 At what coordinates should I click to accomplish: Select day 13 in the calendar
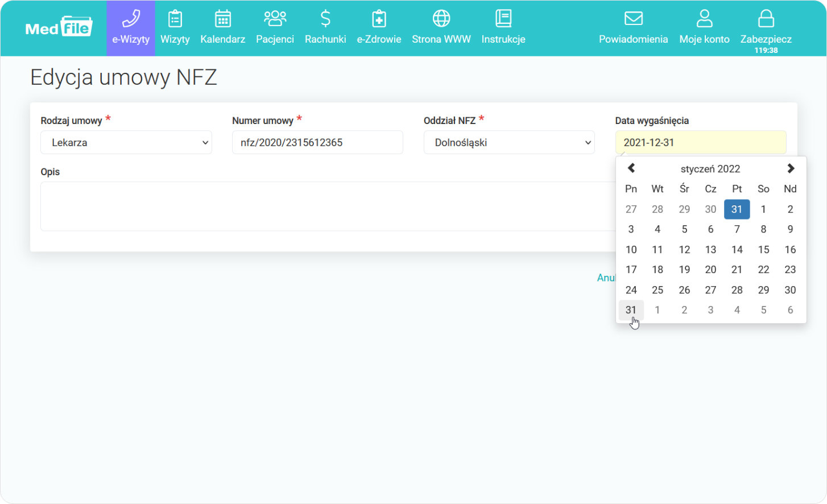710,250
